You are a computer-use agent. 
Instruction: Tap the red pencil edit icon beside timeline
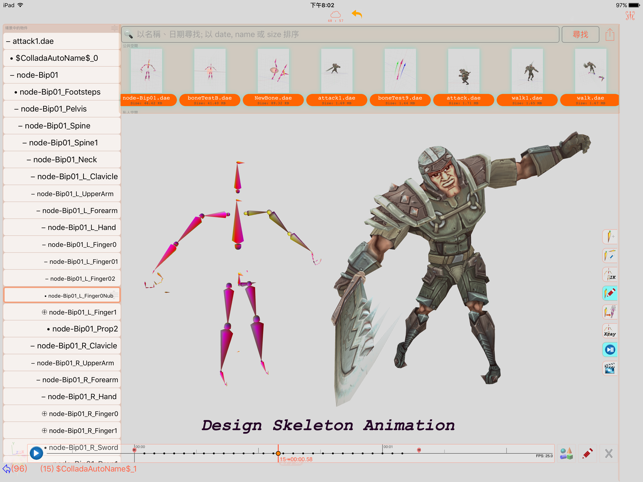tap(587, 453)
